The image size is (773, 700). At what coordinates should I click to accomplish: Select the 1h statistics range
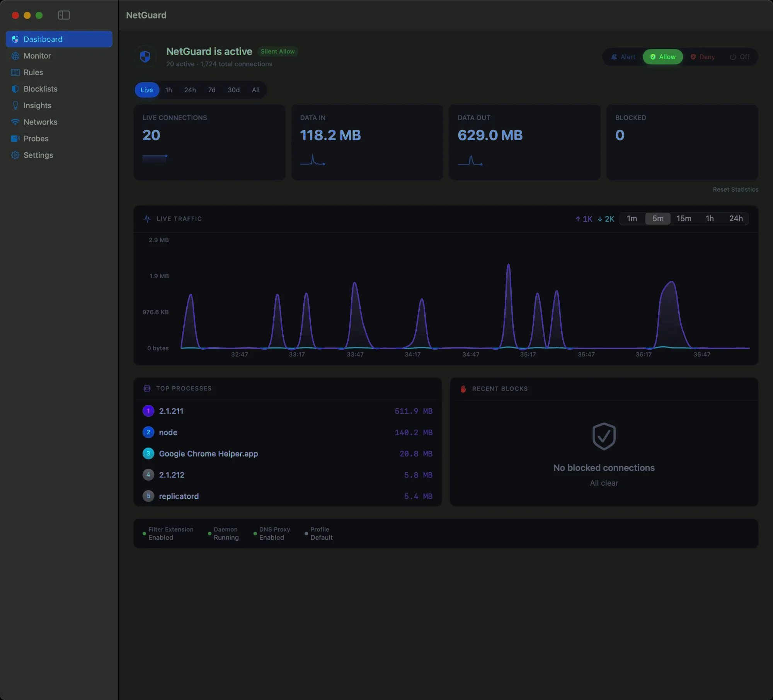tap(169, 90)
